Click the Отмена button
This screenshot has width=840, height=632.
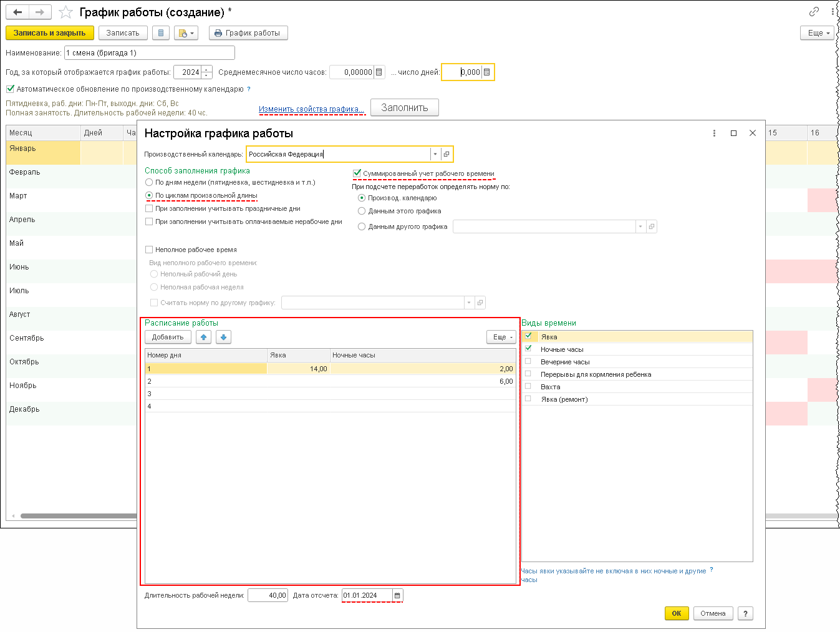(x=713, y=613)
